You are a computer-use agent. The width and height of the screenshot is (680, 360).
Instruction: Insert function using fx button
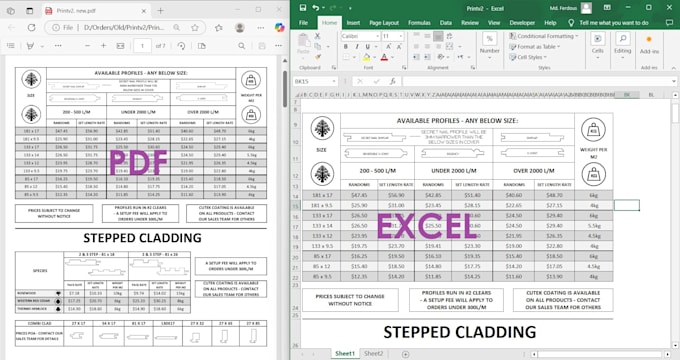[392, 81]
